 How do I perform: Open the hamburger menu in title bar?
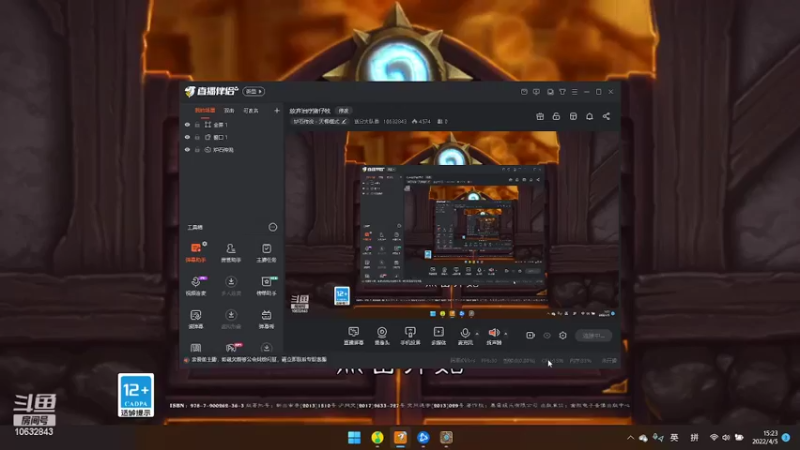(574, 92)
